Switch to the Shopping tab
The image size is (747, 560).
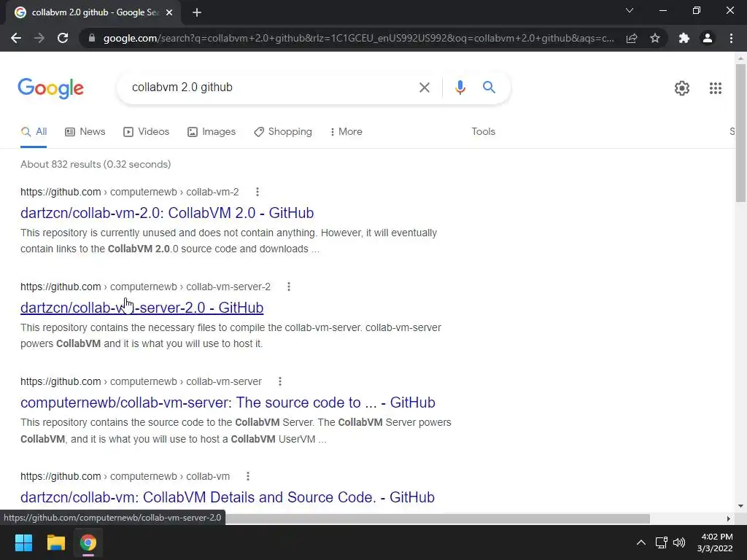(x=283, y=132)
